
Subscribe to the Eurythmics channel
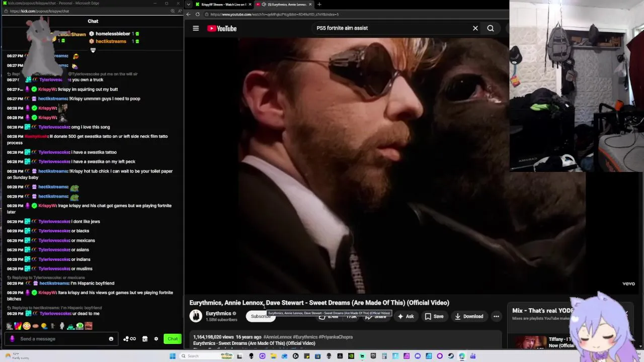[x=261, y=316]
